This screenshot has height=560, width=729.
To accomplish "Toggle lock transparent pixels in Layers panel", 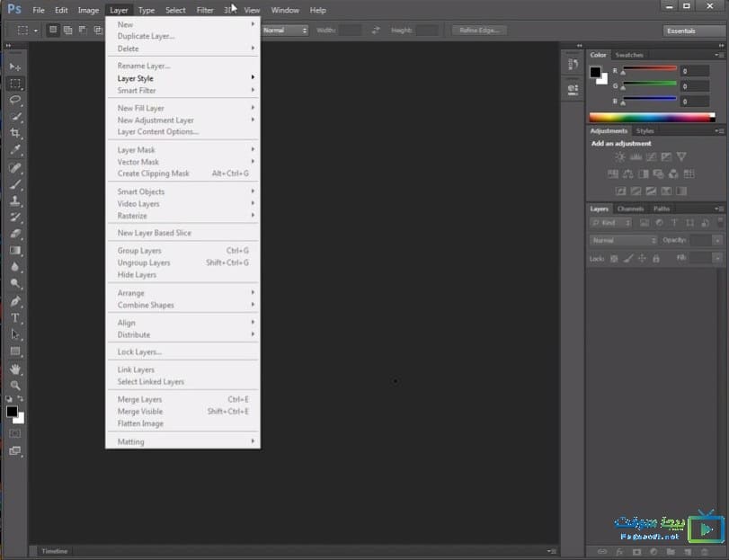I will click(614, 258).
